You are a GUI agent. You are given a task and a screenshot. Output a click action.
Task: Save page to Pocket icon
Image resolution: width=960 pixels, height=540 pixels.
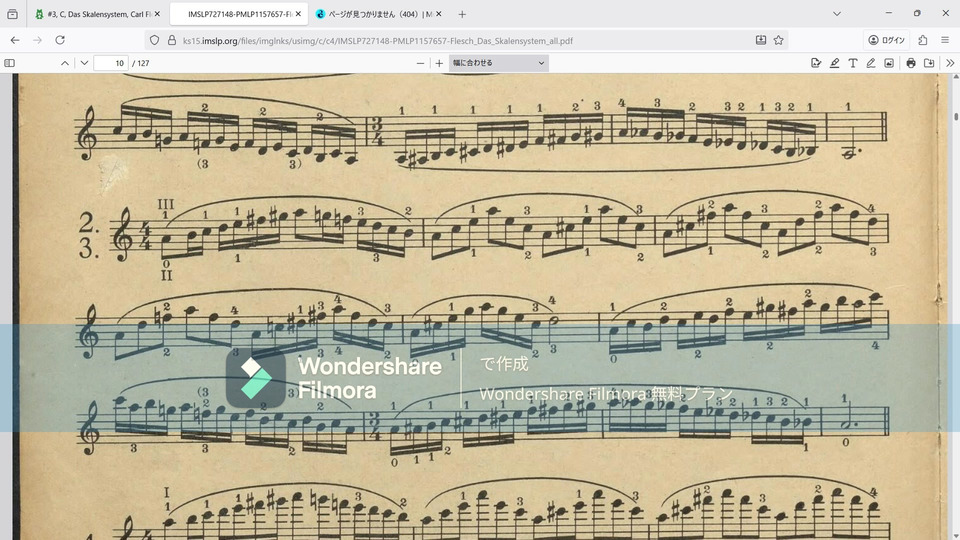pos(760,40)
